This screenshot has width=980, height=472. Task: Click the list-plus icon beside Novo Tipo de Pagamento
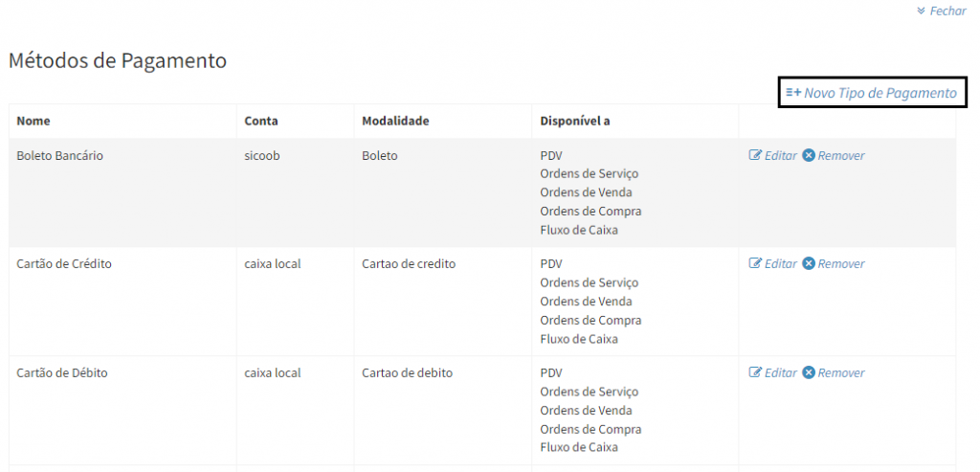[x=793, y=93]
